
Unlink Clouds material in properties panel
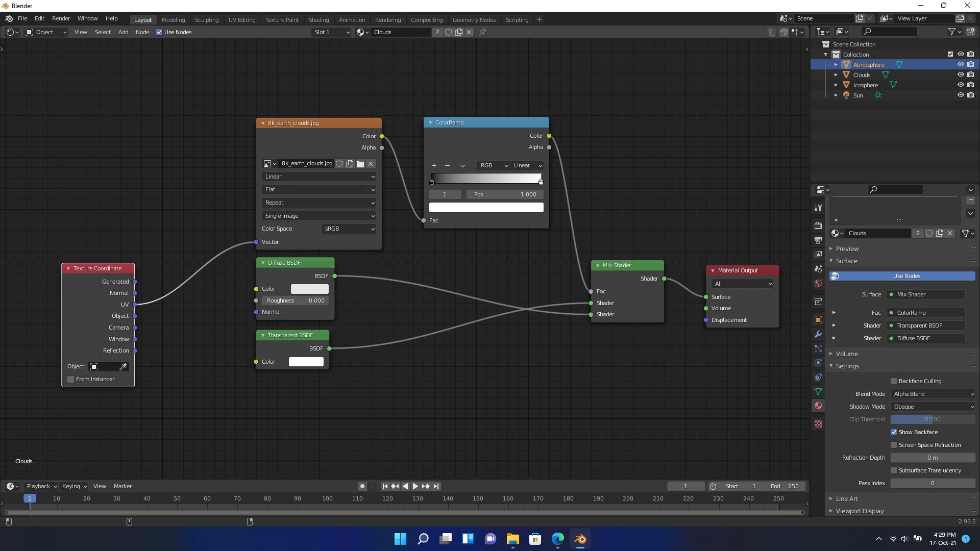point(950,233)
